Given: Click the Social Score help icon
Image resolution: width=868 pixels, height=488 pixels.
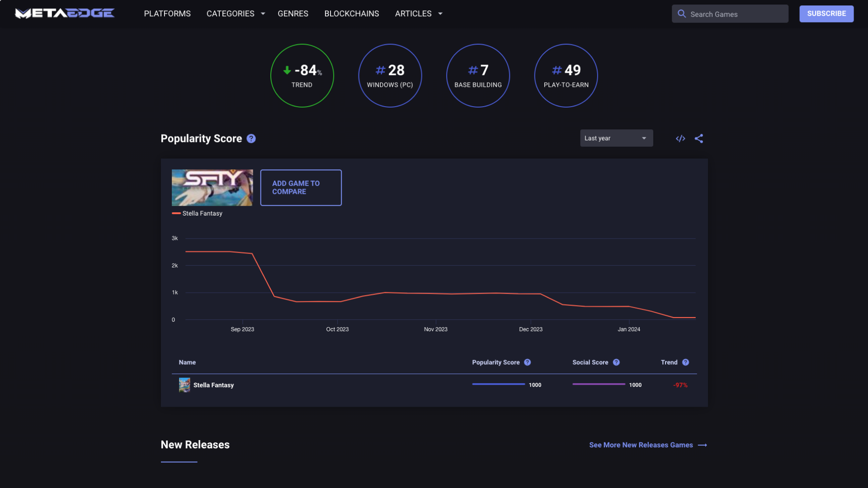Looking at the screenshot, I should 616,362.
